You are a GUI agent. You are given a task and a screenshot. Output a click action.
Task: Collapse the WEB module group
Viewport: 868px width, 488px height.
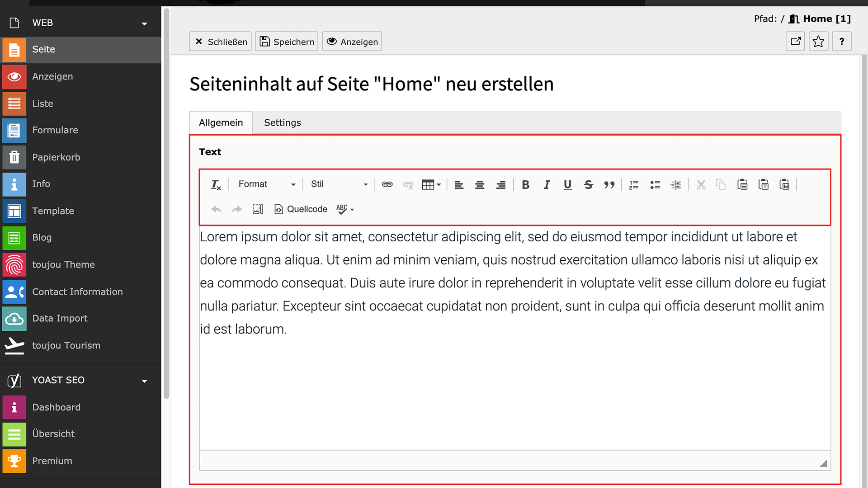click(144, 23)
